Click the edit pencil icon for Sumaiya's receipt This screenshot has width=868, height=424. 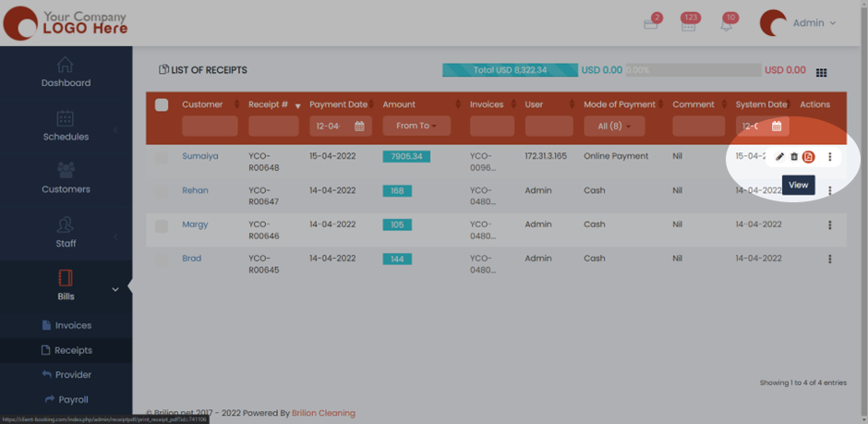(x=779, y=157)
